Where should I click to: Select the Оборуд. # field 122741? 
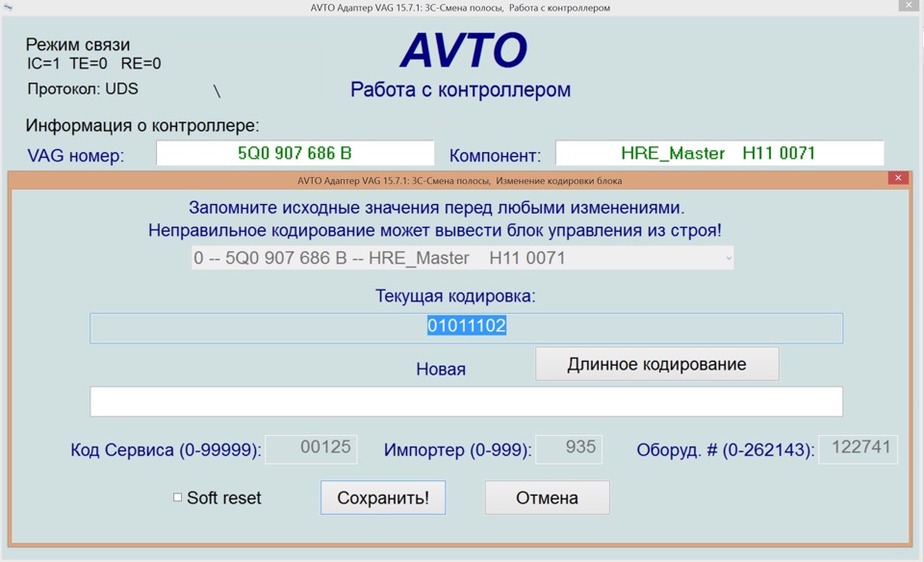click(x=858, y=449)
